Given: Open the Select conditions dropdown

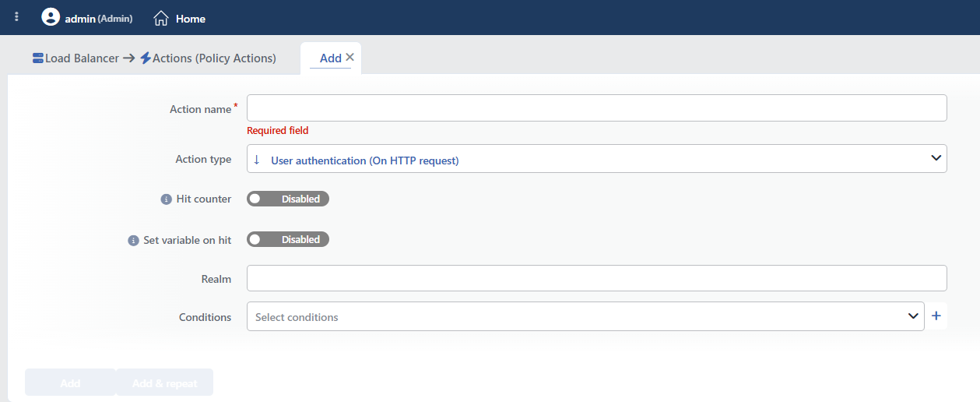Looking at the screenshot, I should pyautogui.click(x=585, y=316).
